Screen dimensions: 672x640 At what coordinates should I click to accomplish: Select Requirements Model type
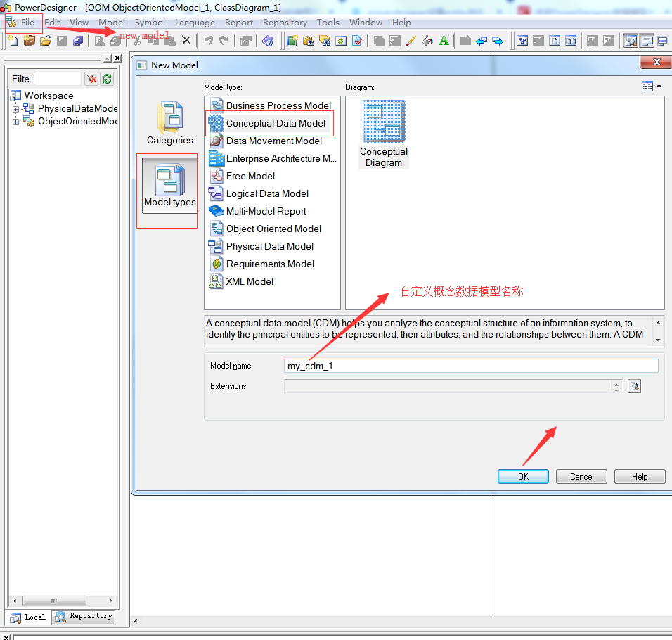(x=262, y=264)
